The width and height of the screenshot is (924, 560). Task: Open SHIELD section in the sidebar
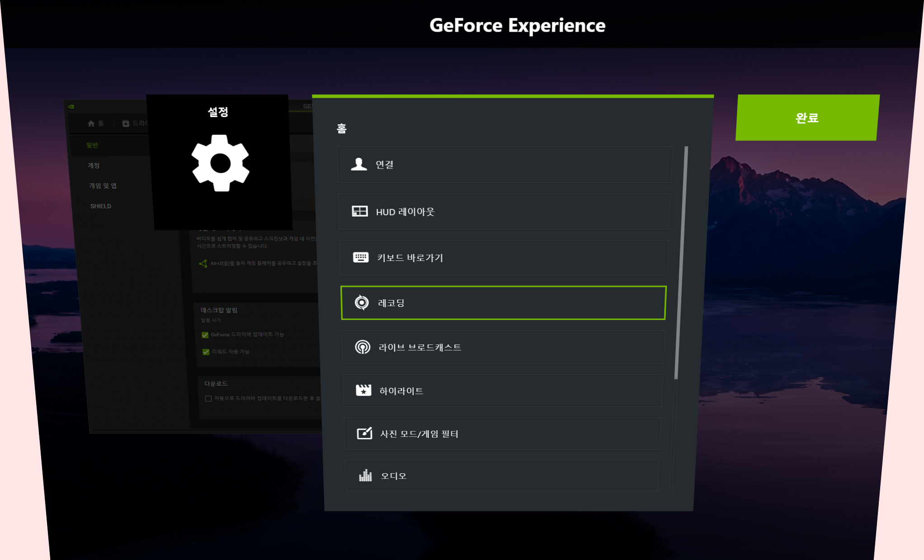pos(101,206)
